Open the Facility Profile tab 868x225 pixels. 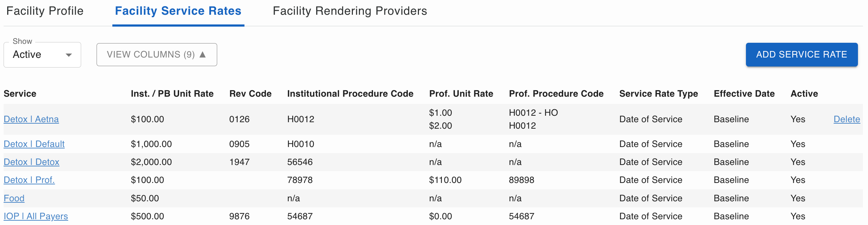[45, 11]
